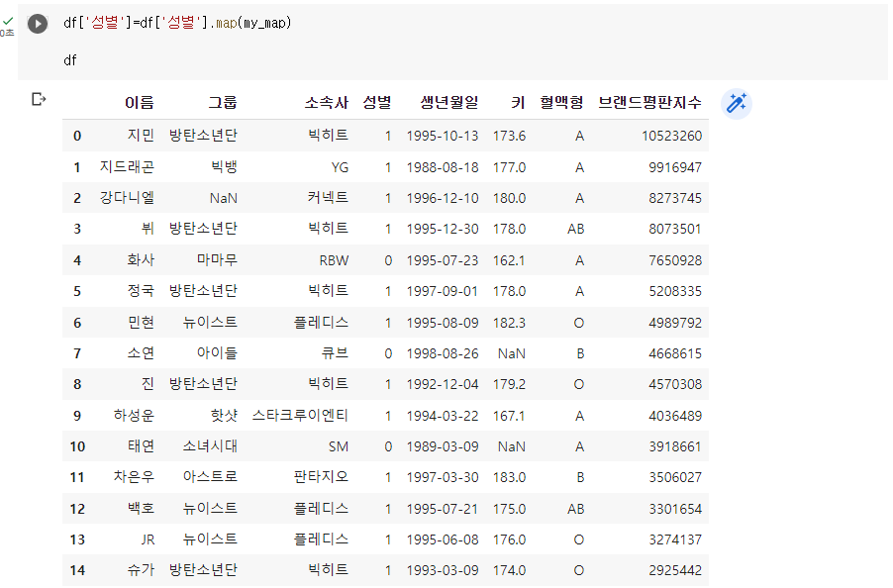Click the agency cell 'YG'
The width and height of the screenshot is (893, 588).
coord(340,167)
